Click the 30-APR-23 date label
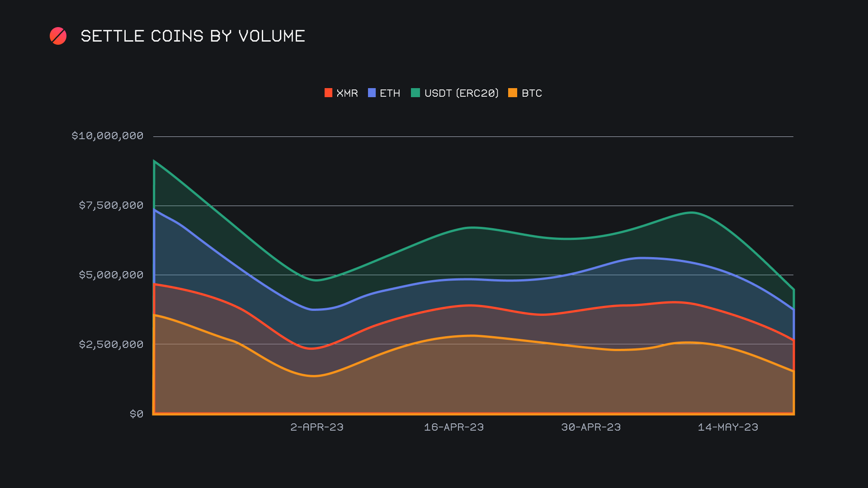Screen dimensions: 868x488 coord(591,427)
